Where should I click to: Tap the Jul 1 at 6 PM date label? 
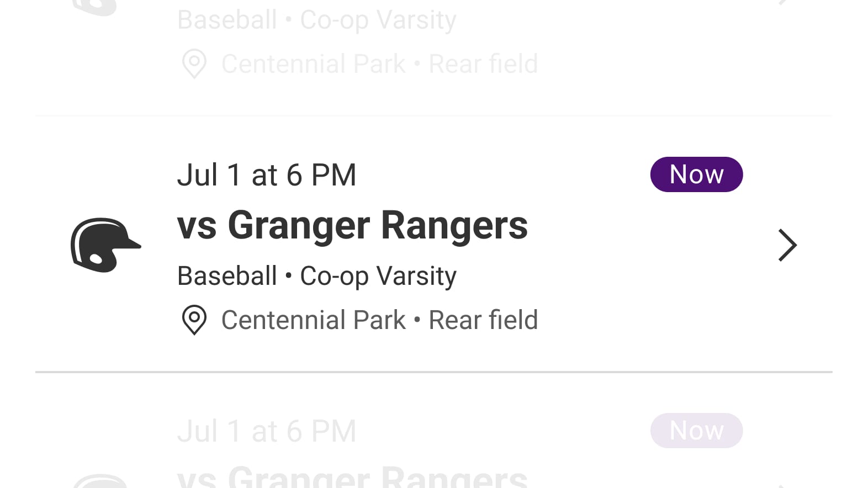267,174
